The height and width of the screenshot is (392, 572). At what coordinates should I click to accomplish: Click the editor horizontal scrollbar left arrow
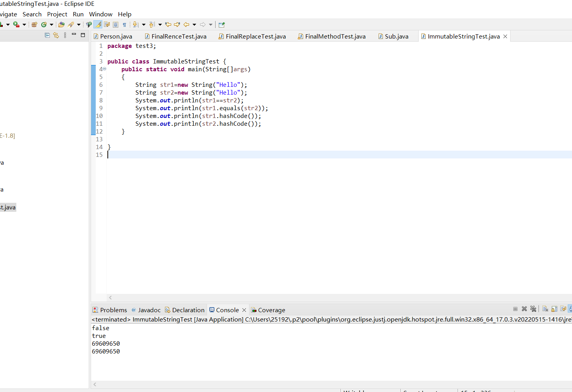[111, 297]
